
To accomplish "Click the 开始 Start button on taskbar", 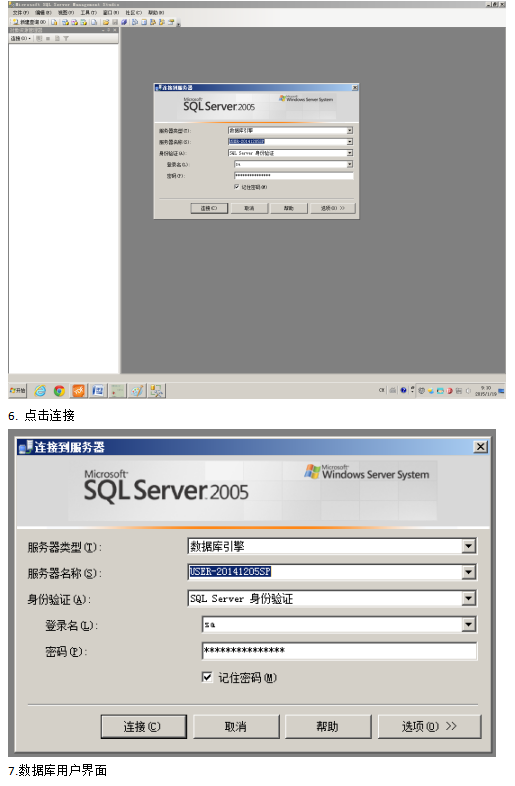I will (18, 390).
